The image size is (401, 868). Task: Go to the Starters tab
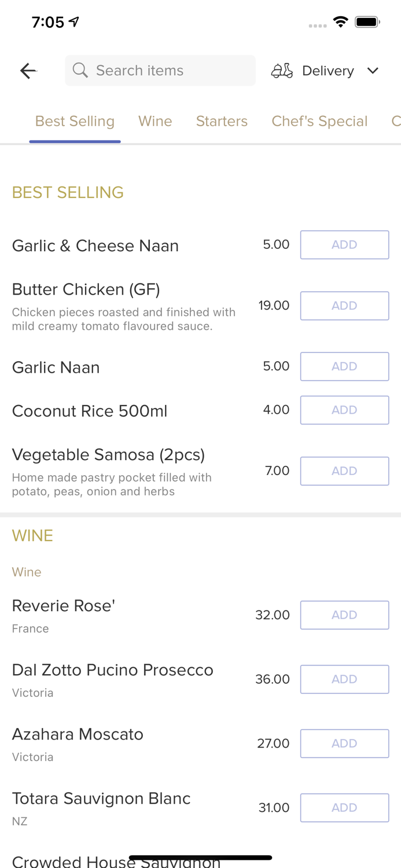pyautogui.click(x=222, y=121)
